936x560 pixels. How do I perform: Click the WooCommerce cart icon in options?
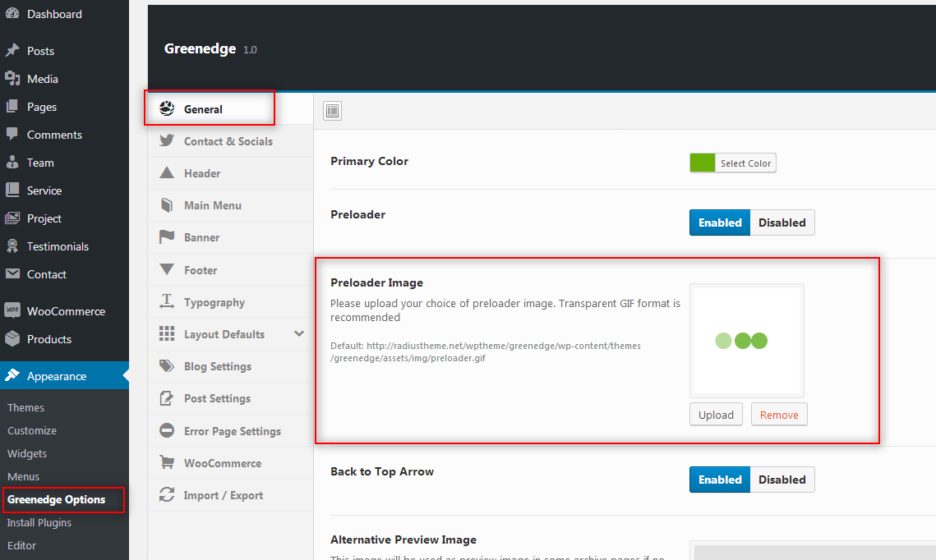(167, 463)
